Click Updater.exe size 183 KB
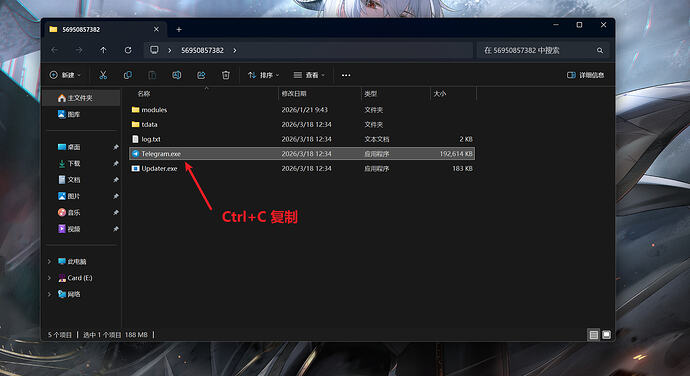 462,168
